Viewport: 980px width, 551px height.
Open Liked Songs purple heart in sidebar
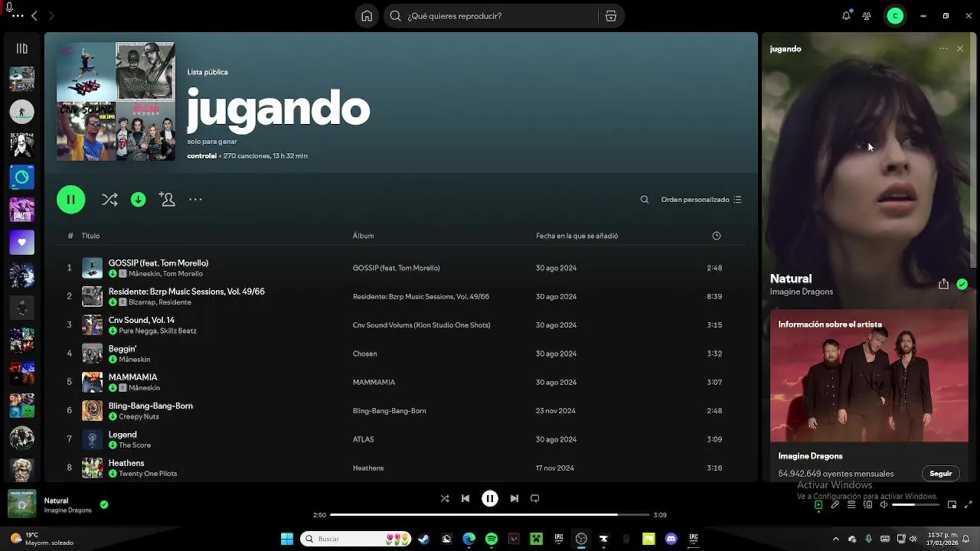tap(21, 243)
